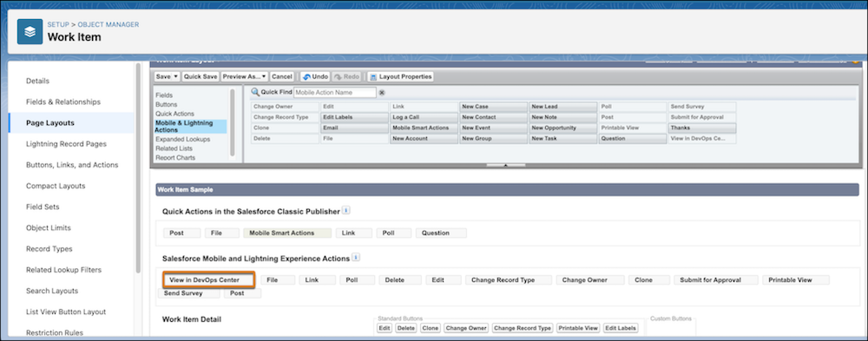Select Question in the palette grid
868x341 pixels.
pos(633,139)
